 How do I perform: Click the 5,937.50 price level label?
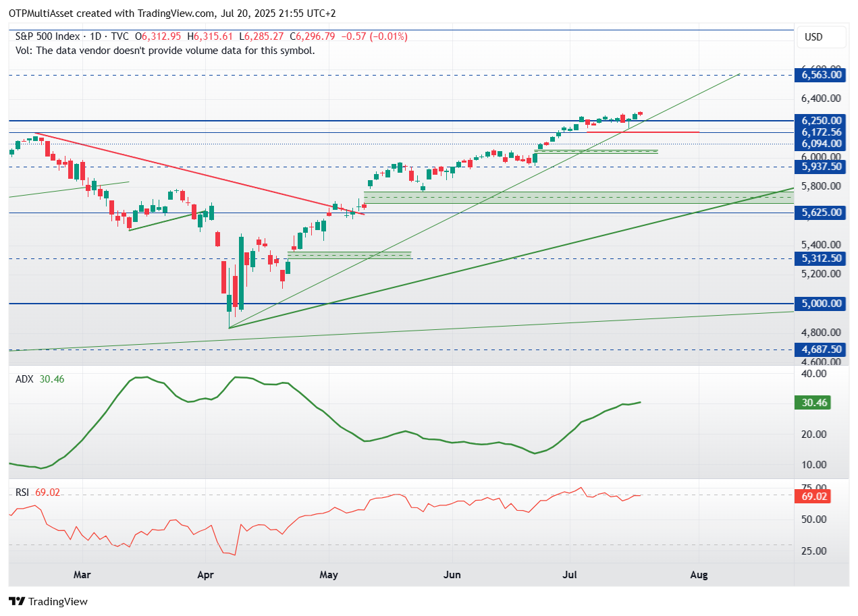point(821,166)
